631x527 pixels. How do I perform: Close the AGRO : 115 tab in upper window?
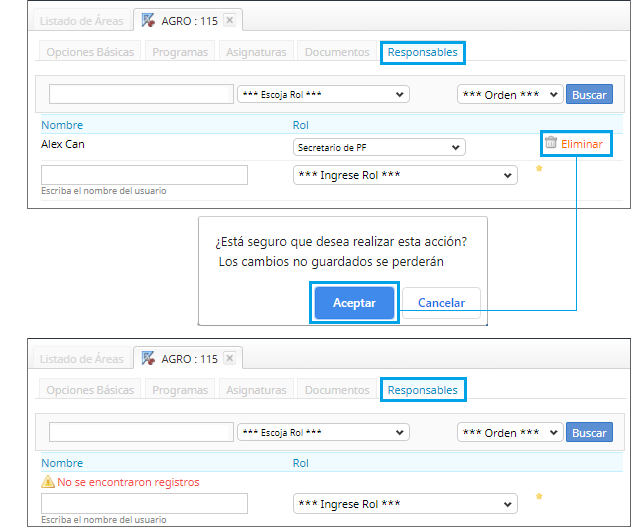pyautogui.click(x=229, y=20)
